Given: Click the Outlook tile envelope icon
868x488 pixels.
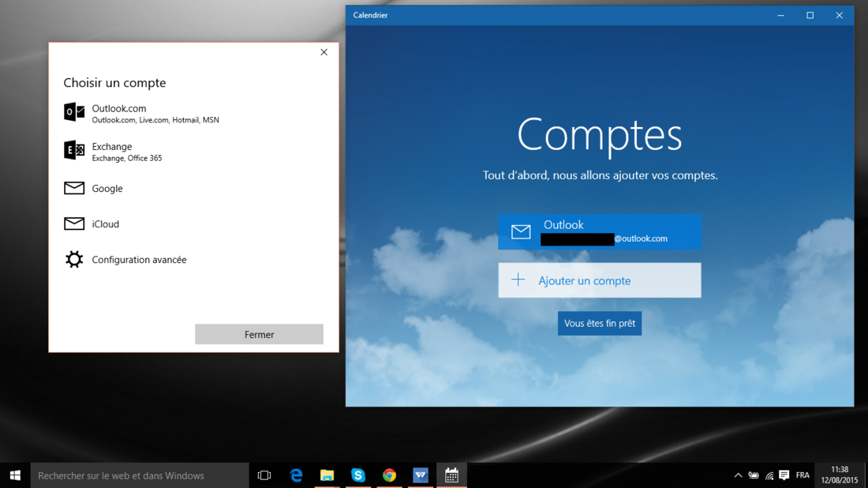Looking at the screenshot, I should pos(521,231).
